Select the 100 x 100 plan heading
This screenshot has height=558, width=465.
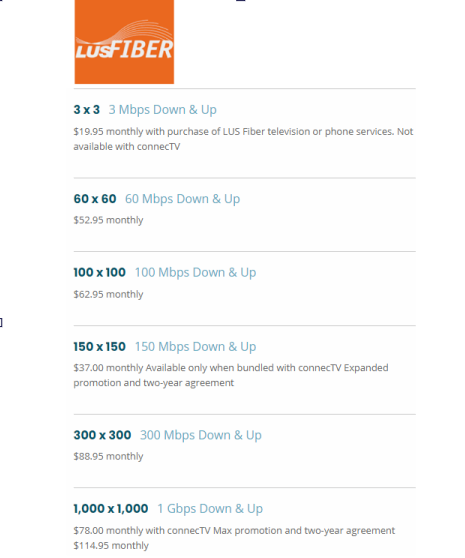click(100, 273)
